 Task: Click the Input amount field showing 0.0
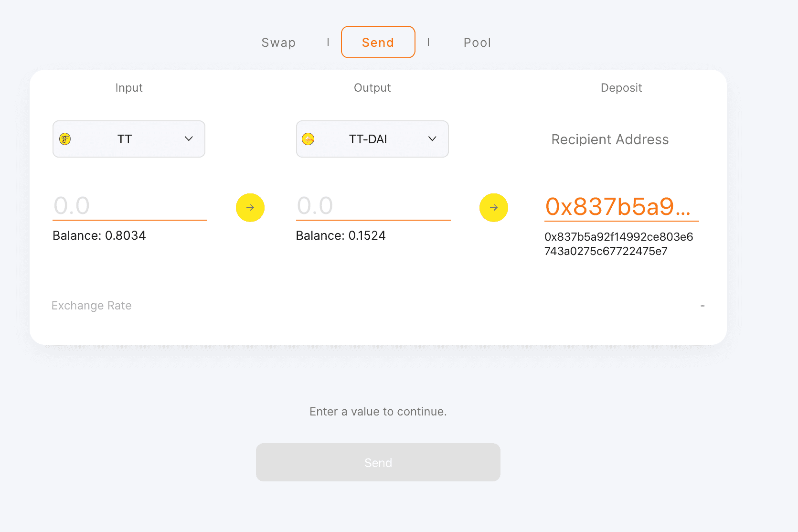[x=129, y=205]
